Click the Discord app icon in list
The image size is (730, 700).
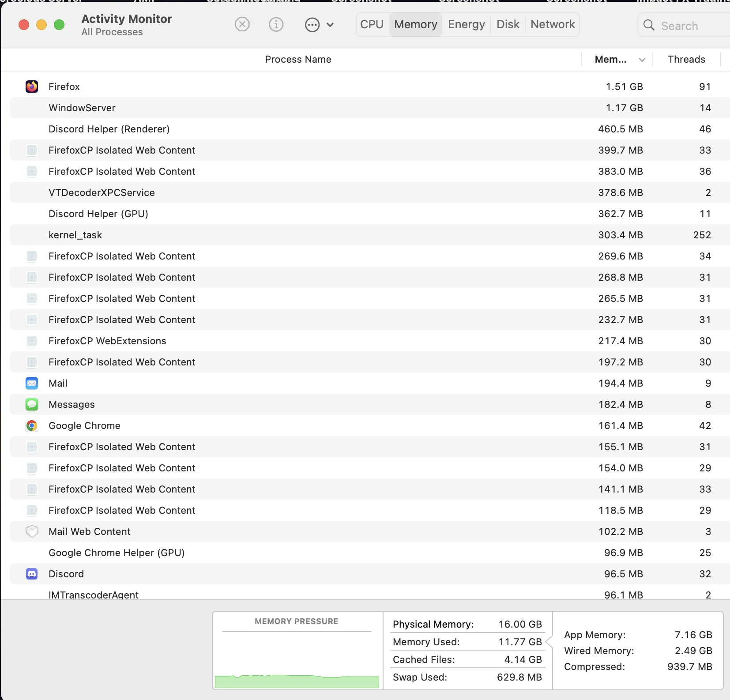(x=32, y=574)
